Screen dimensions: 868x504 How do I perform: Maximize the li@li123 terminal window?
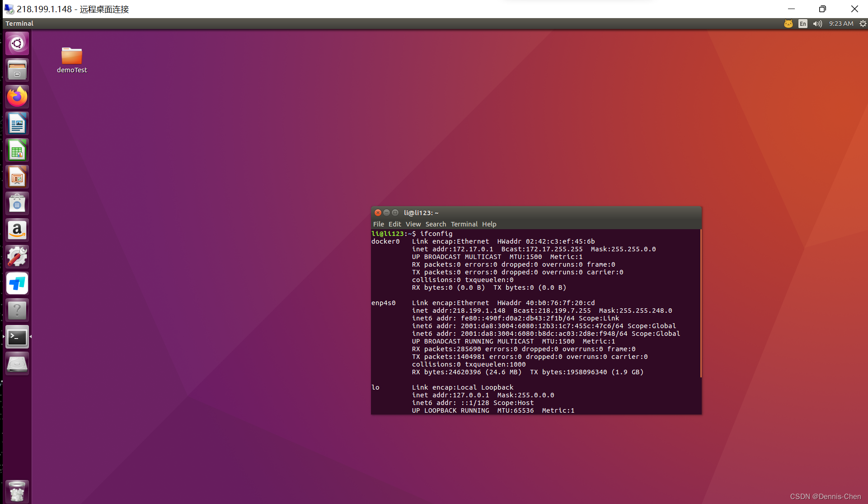click(395, 213)
